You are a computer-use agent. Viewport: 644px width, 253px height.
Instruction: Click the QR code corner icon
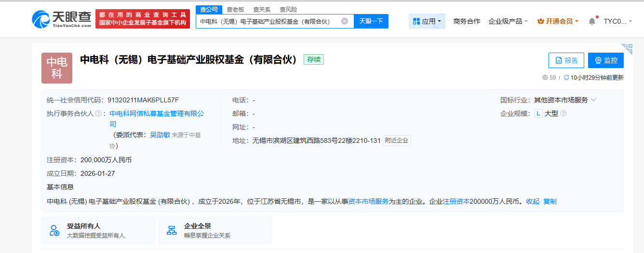coord(627,49)
